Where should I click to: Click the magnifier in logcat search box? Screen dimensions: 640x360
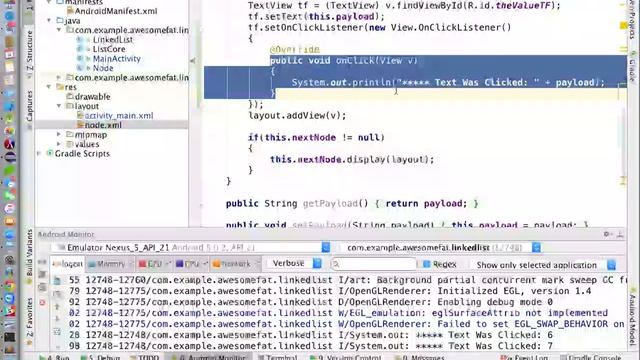(336, 264)
